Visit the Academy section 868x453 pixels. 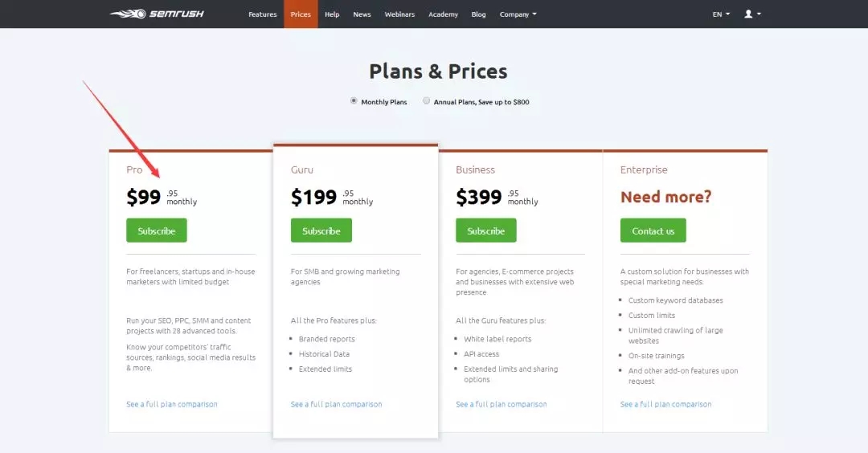point(443,14)
